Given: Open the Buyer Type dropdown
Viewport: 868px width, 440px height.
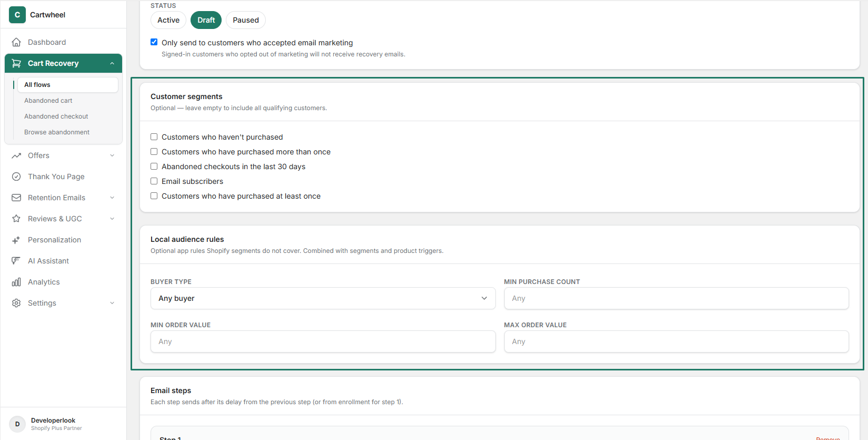Looking at the screenshot, I should (323, 298).
